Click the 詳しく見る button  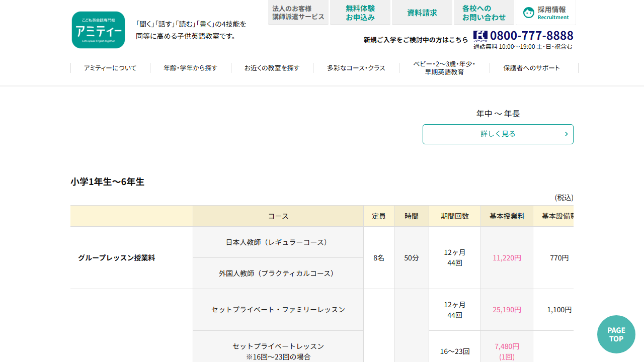[x=498, y=134]
